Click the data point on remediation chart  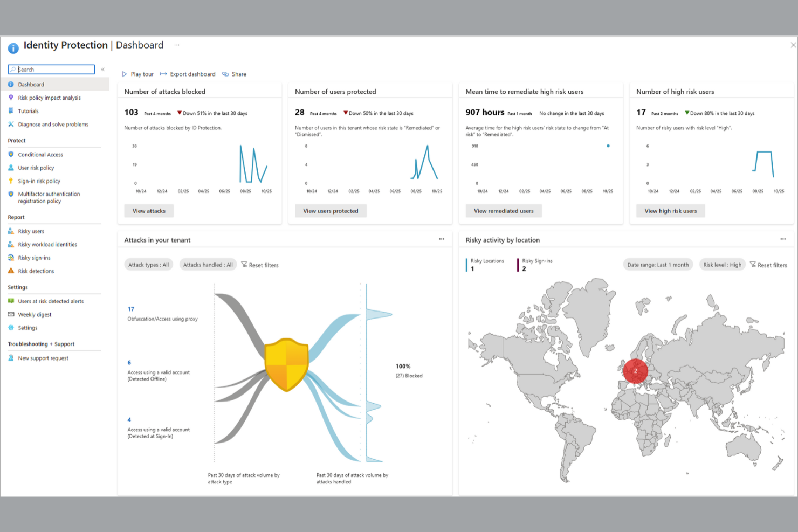pyautogui.click(x=608, y=146)
